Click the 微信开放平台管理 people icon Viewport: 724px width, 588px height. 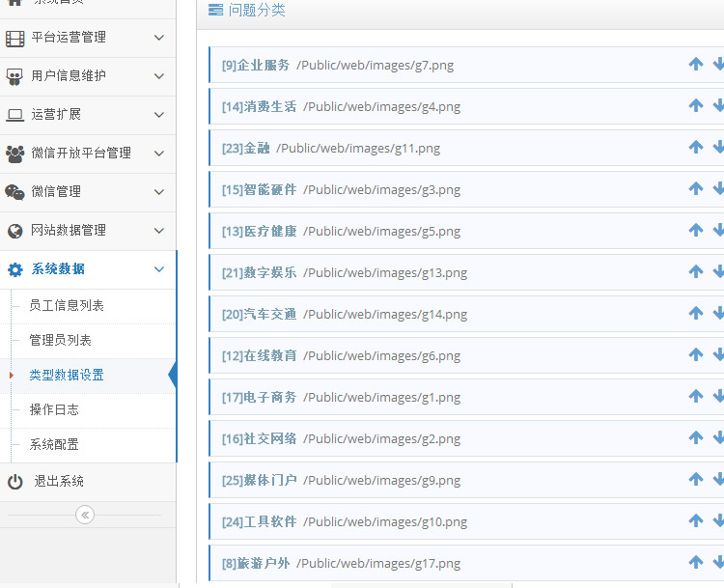(14, 154)
